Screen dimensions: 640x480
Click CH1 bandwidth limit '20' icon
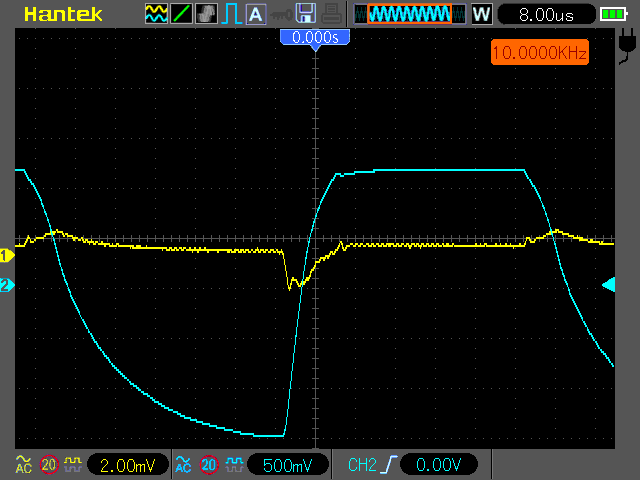(49, 465)
